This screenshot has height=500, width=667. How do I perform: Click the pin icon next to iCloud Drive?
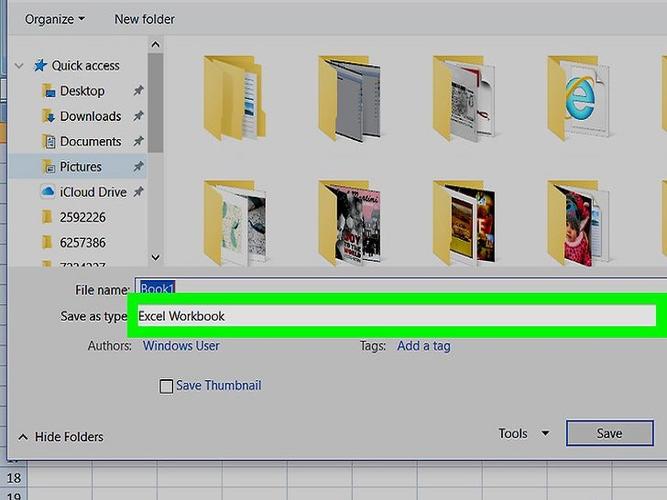pyautogui.click(x=138, y=192)
